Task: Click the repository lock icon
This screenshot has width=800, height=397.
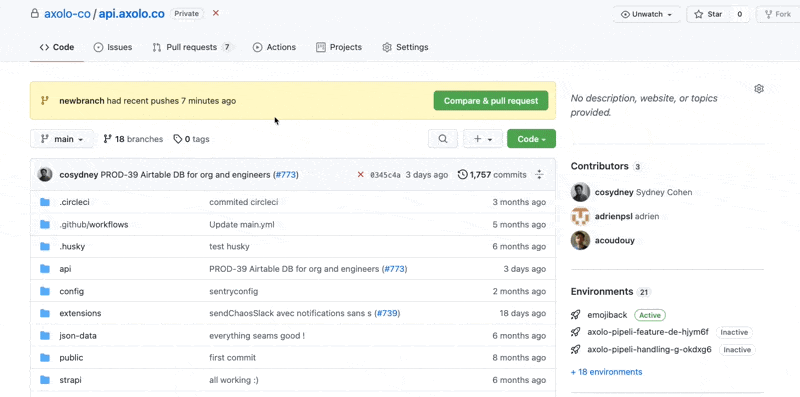Action: 35,14
